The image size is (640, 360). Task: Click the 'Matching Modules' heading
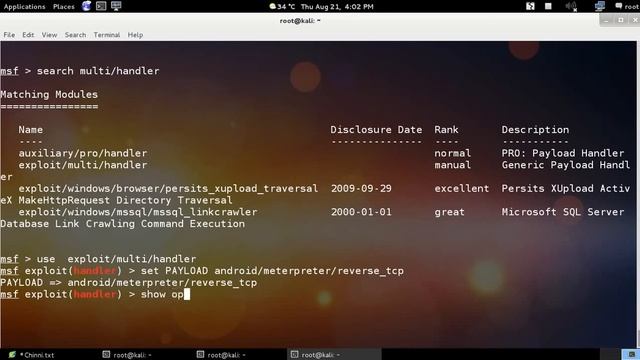point(49,95)
